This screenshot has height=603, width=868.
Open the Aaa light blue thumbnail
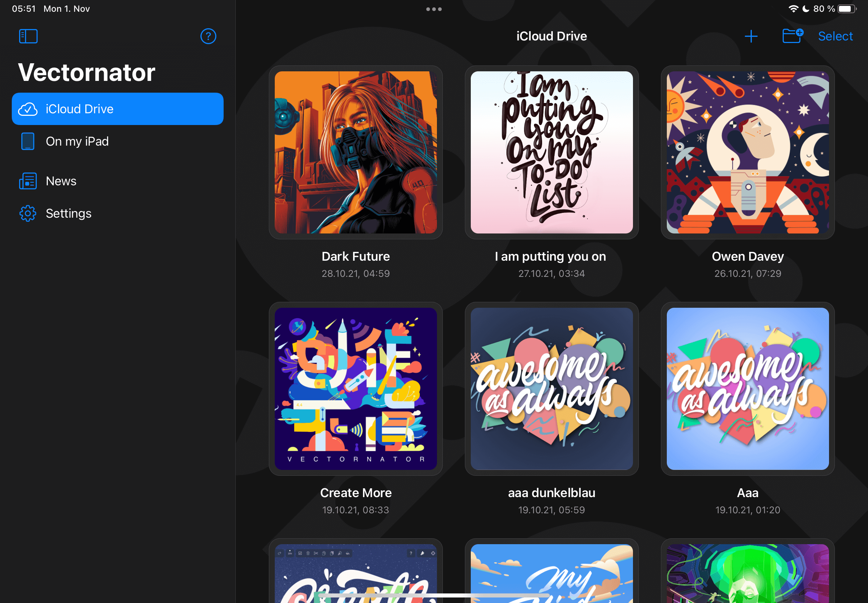747,388
